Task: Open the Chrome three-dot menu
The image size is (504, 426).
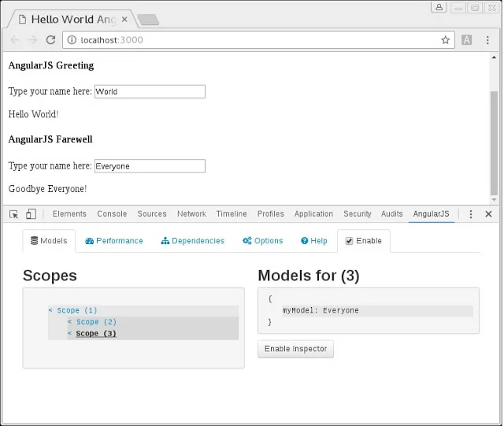Action: [x=487, y=40]
